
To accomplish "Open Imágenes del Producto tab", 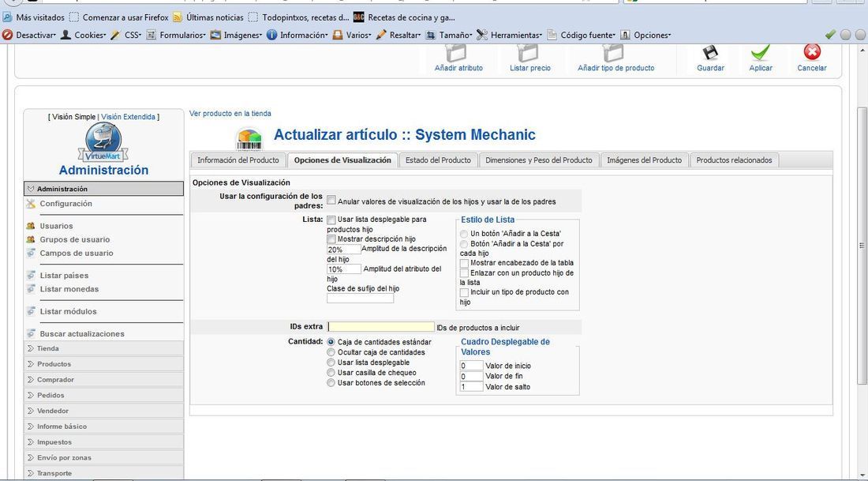I will point(645,160).
